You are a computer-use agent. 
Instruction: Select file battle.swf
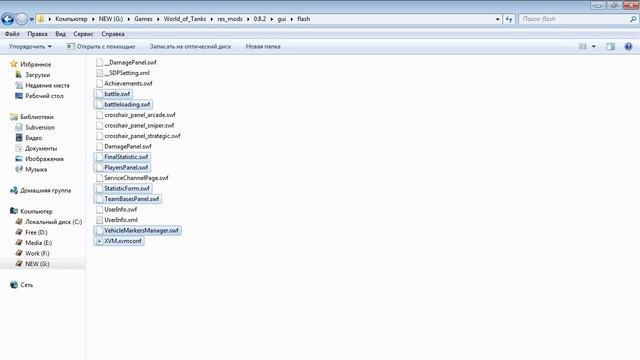[x=113, y=94]
